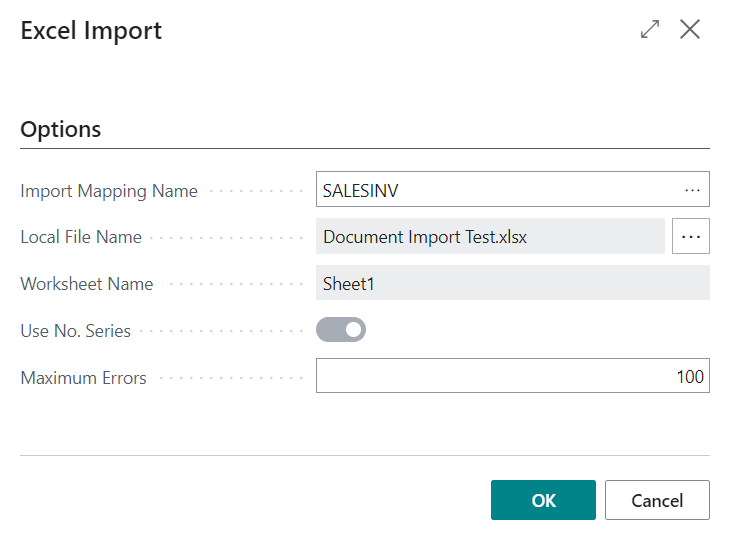
Task: Click the dotted leader after Use No. Series
Action: [x=221, y=331]
